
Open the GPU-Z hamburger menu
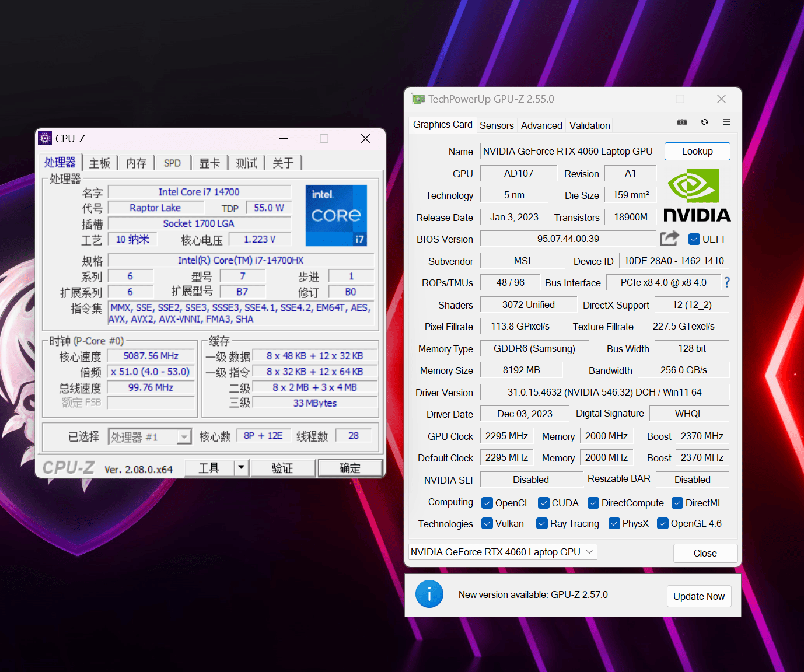pyautogui.click(x=726, y=122)
